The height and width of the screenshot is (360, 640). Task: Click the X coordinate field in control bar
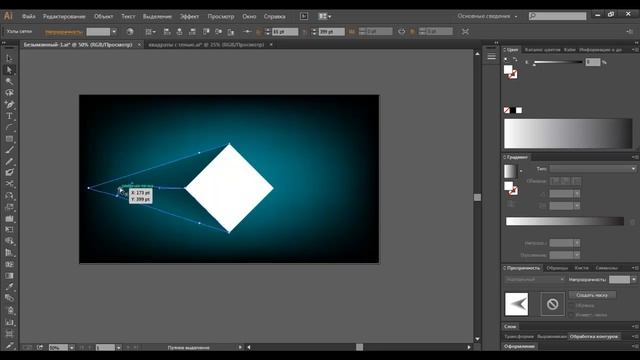(x=284, y=31)
